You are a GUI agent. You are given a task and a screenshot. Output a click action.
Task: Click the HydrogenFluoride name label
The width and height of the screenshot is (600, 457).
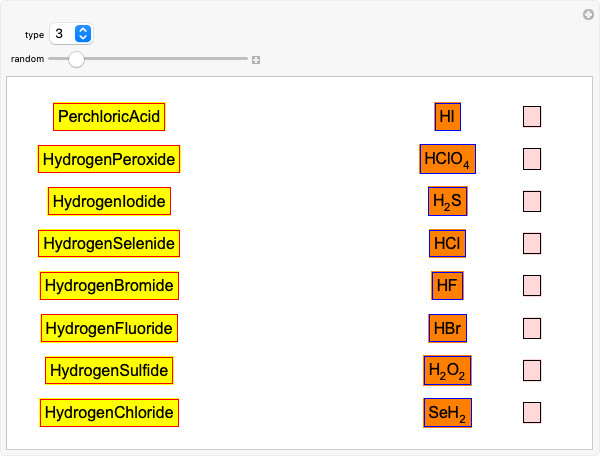pos(109,328)
